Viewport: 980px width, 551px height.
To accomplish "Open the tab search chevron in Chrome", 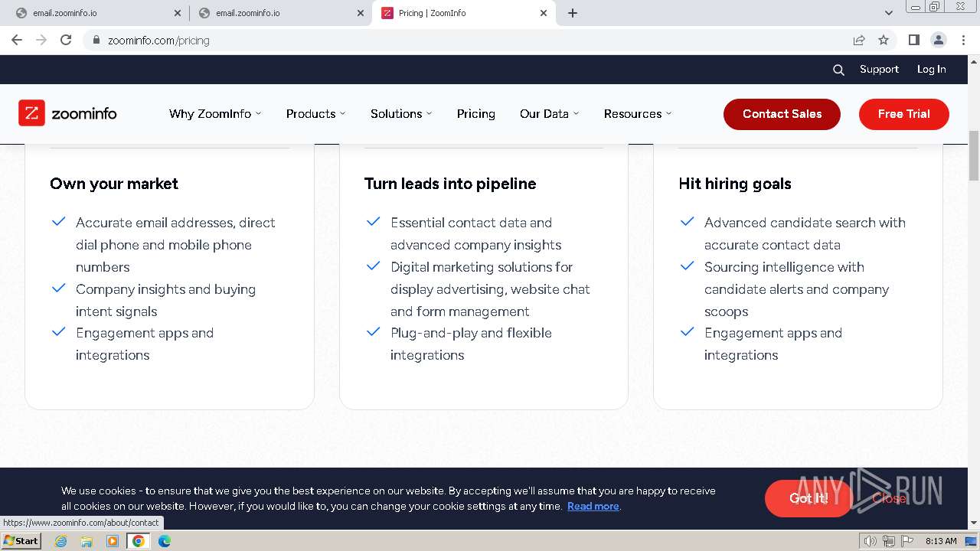I will (x=888, y=13).
